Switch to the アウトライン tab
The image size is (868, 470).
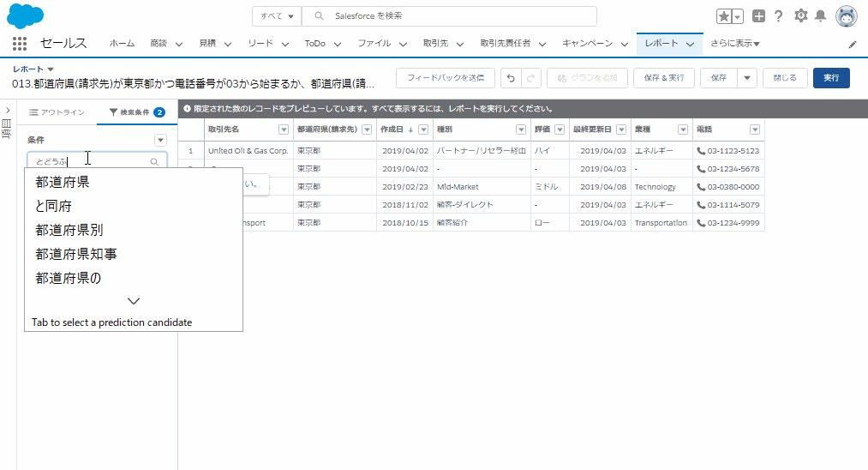(x=57, y=112)
